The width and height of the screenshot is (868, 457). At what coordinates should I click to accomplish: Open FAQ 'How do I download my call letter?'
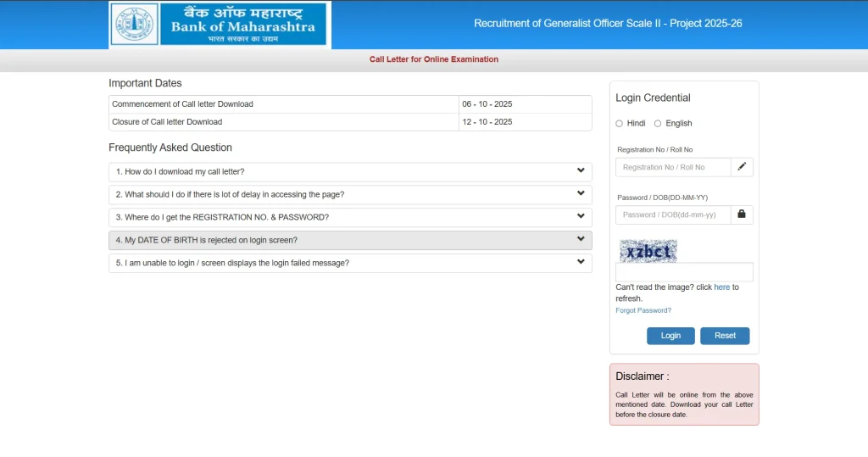[180, 172]
